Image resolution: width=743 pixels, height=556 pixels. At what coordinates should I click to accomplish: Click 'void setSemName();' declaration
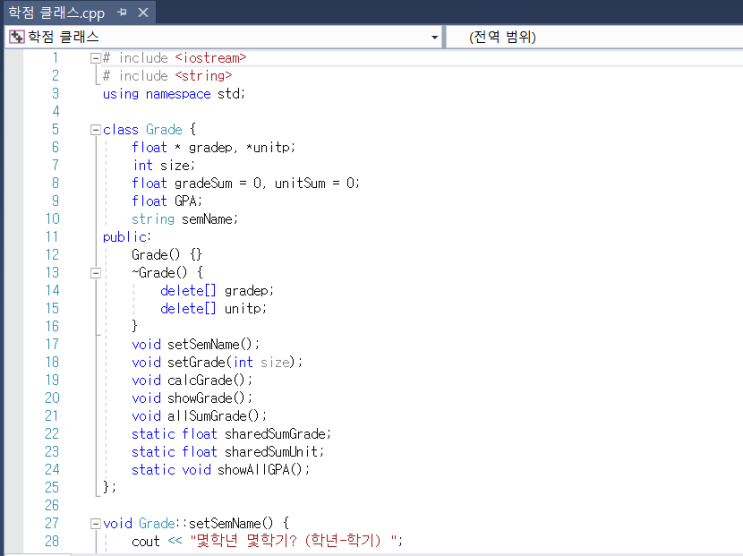[196, 345]
